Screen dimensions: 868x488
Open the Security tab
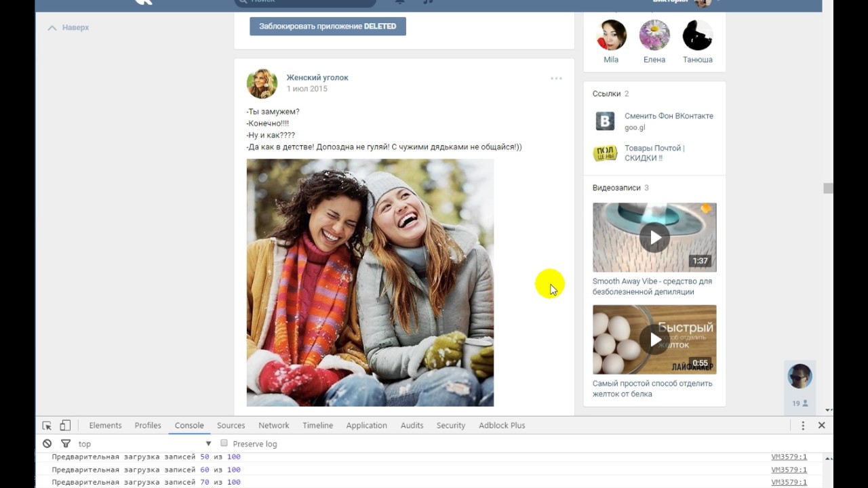pyautogui.click(x=451, y=426)
